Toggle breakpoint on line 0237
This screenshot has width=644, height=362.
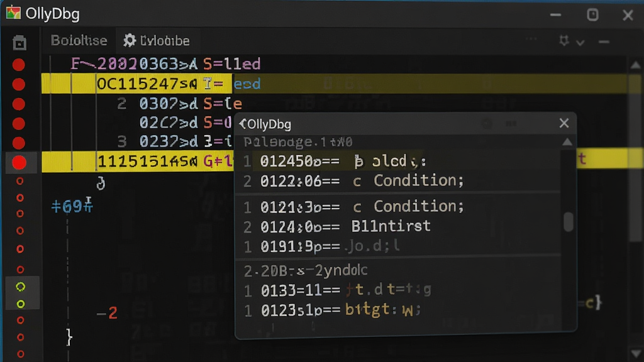tap(18, 143)
